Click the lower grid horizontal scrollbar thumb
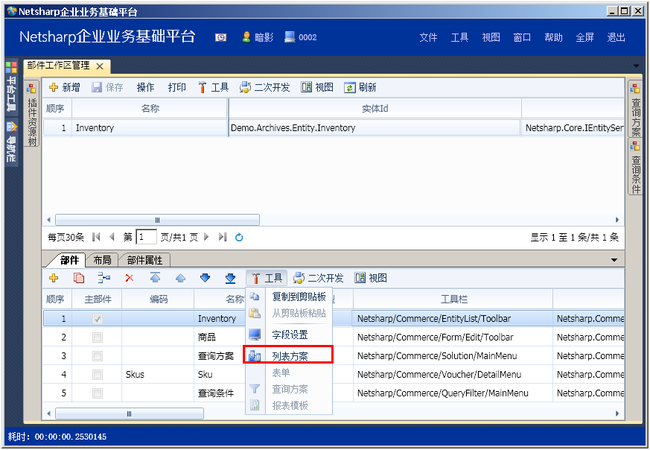This screenshot has width=650, height=450. [x=129, y=413]
